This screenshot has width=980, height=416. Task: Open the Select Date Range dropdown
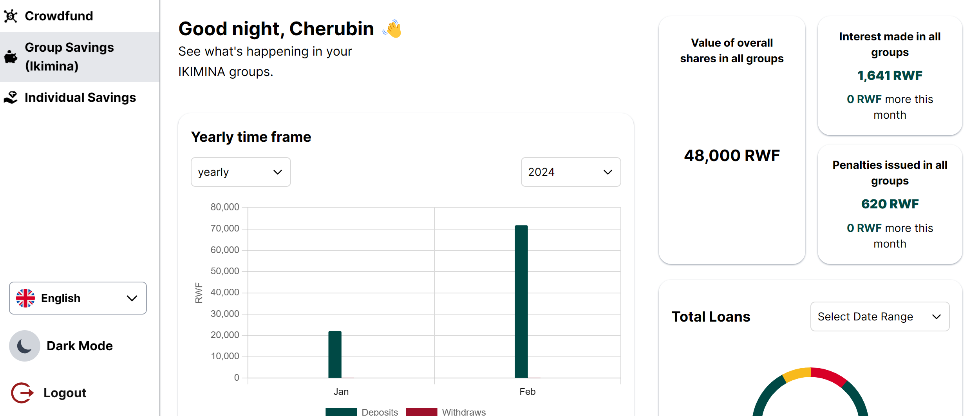pos(879,317)
